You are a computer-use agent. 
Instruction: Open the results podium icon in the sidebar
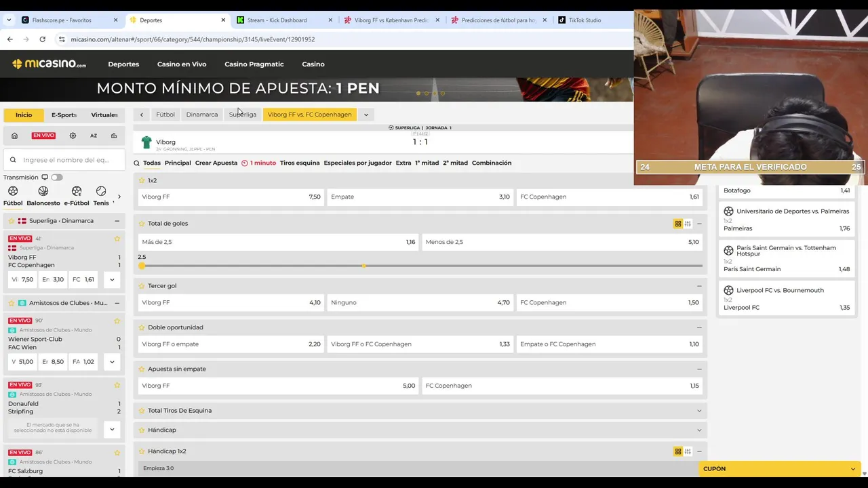coord(114,136)
